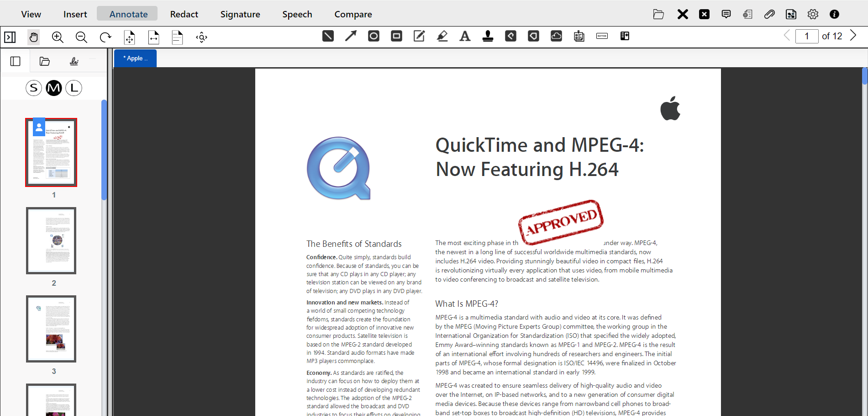Screen dimensions: 868x416
Task: Close the current document with X
Action: pyautogui.click(x=683, y=14)
